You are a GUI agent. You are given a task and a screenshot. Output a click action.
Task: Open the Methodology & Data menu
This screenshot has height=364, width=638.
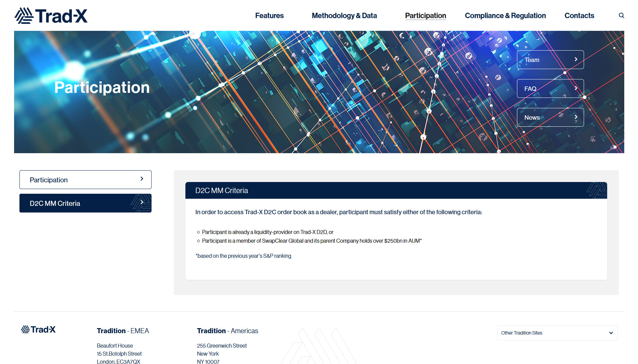[x=344, y=16]
